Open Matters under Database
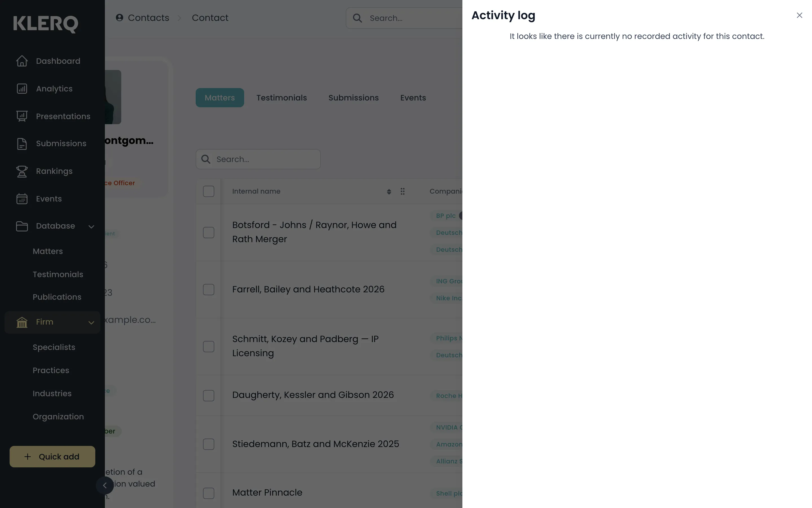 click(x=48, y=251)
